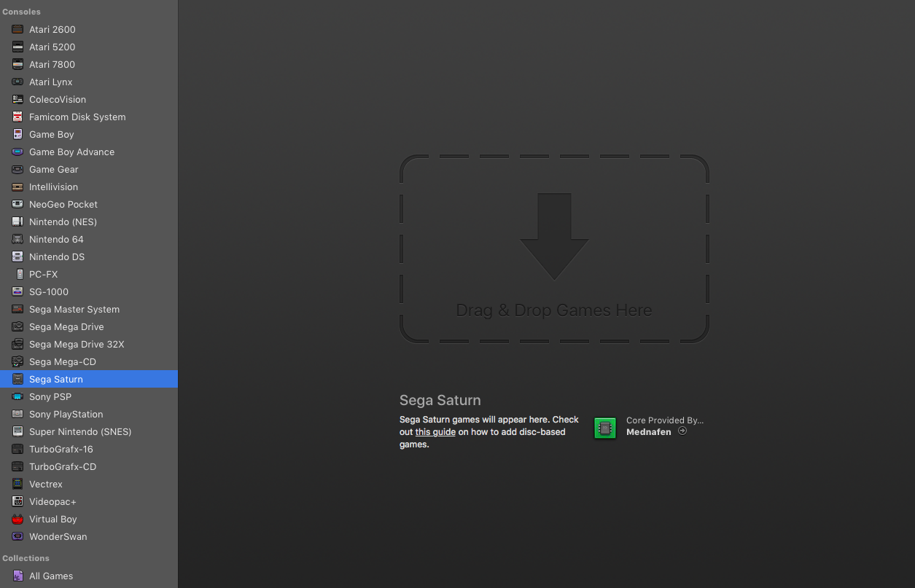Viewport: 915px width, 588px height.
Task: Open the Super Nintendo (SNES) library
Action: [x=89, y=431]
